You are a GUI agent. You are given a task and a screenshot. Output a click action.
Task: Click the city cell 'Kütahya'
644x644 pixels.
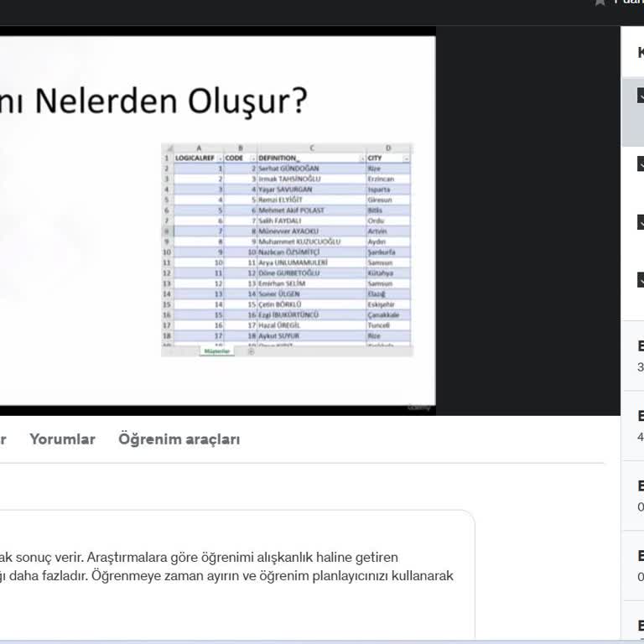[388, 273]
